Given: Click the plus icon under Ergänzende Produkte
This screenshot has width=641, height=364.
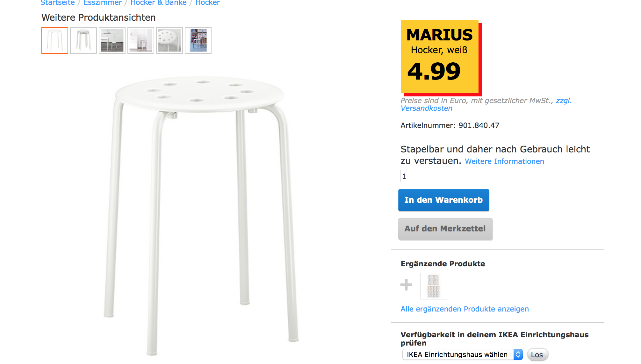Looking at the screenshot, I should tap(406, 285).
